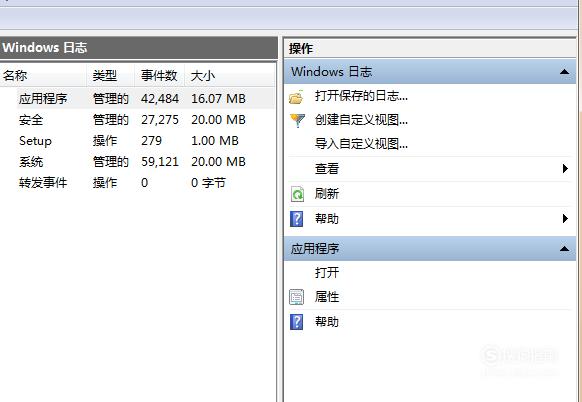The image size is (582, 402).
Task: Select the 系统 log row
Action: pos(137,162)
